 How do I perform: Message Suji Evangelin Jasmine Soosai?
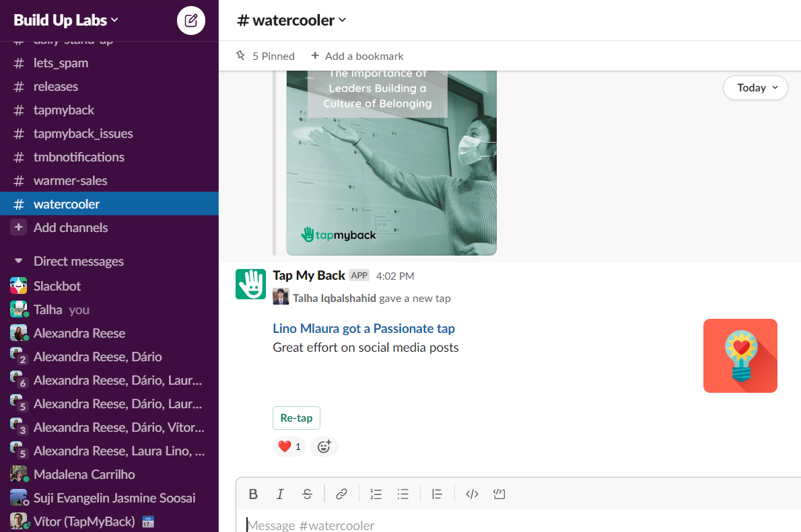click(x=109, y=497)
